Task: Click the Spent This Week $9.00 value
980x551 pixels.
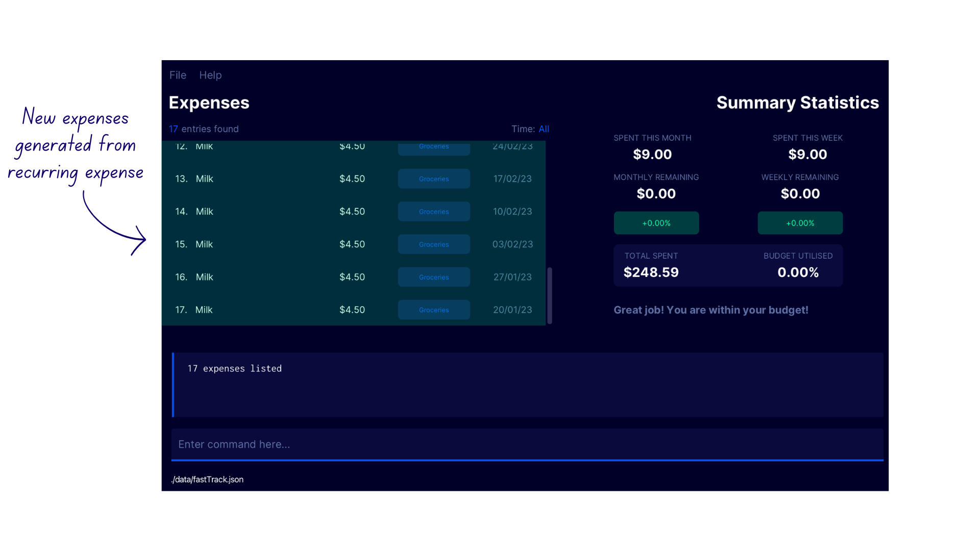Action: click(807, 154)
